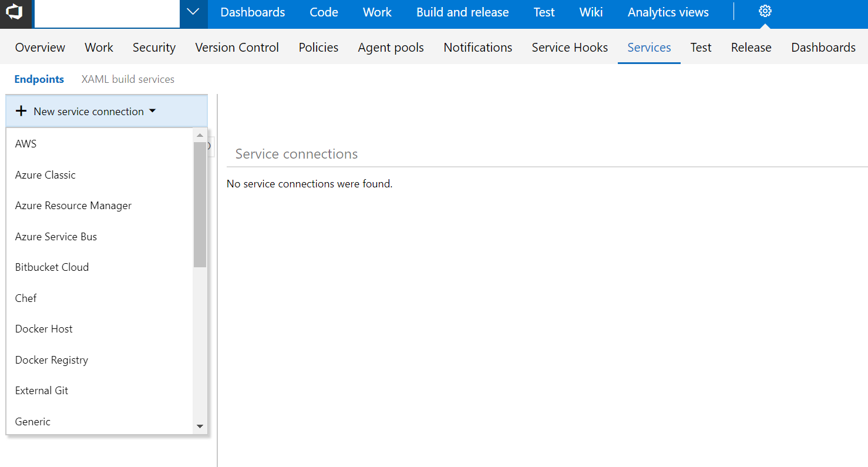The height and width of the screenshot is (467, 868).
Task: Switch to the Security tab
Action: tap(154, 47)
